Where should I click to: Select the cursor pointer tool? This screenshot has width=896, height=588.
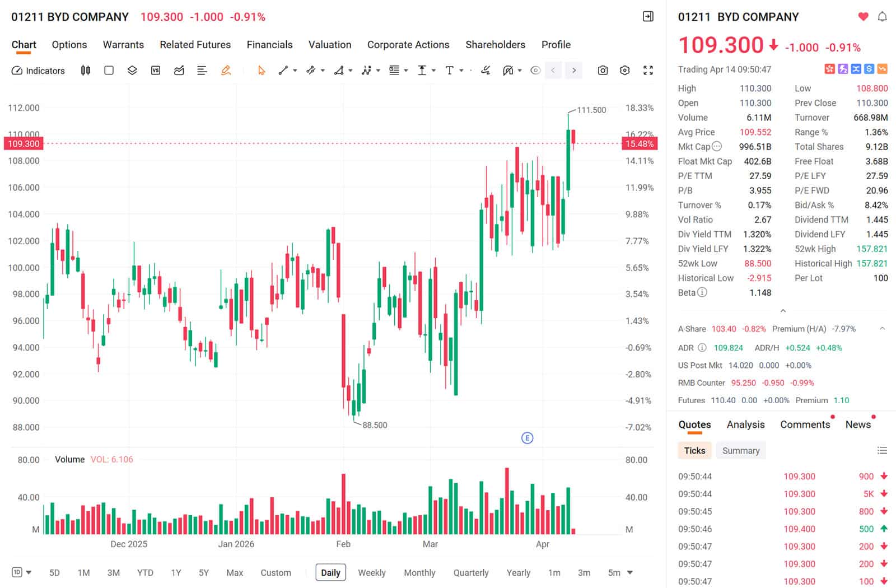pyautogui.click(x=261, y=71)
